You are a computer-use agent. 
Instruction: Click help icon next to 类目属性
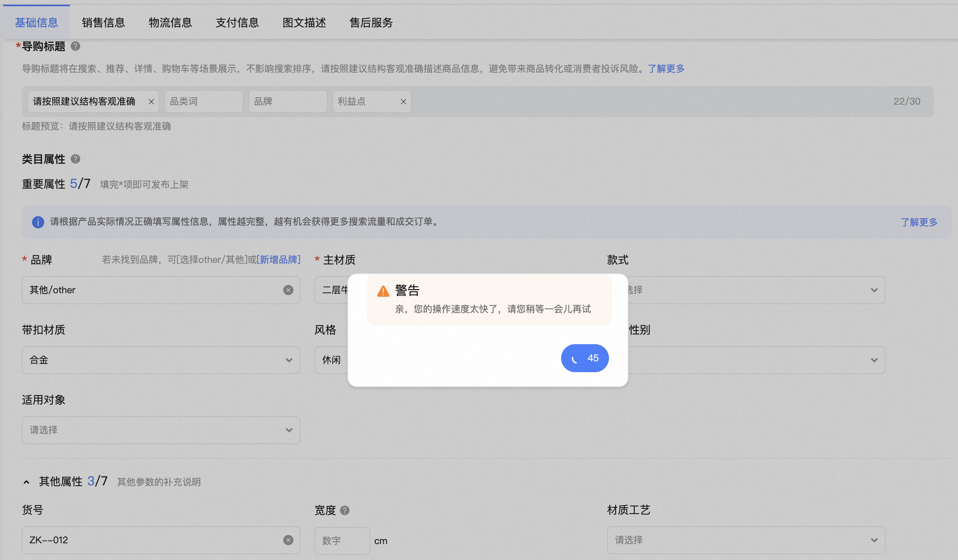coord(75,159)
